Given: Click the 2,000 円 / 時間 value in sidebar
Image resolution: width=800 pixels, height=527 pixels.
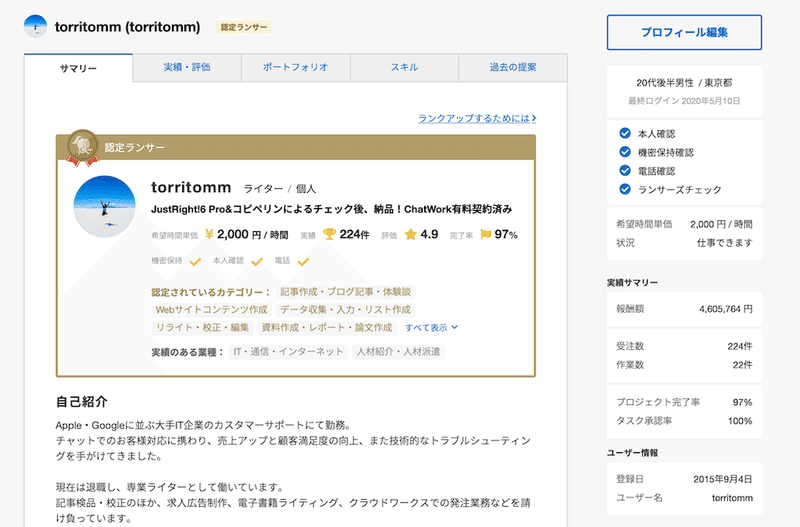Looking at the screenshot, I should tap(721, 224).
